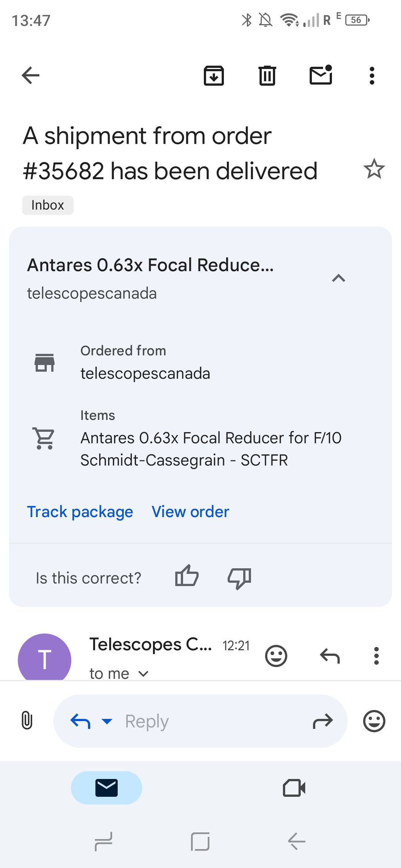Expand recipient details next to 'to me'

click(x=143, y=674)
